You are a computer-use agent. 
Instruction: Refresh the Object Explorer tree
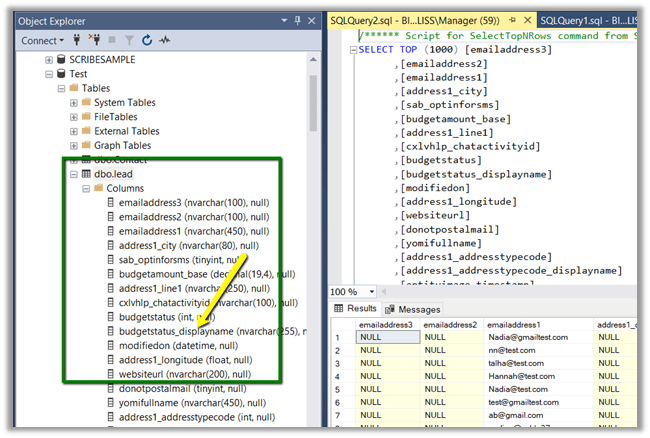point(146,40)
